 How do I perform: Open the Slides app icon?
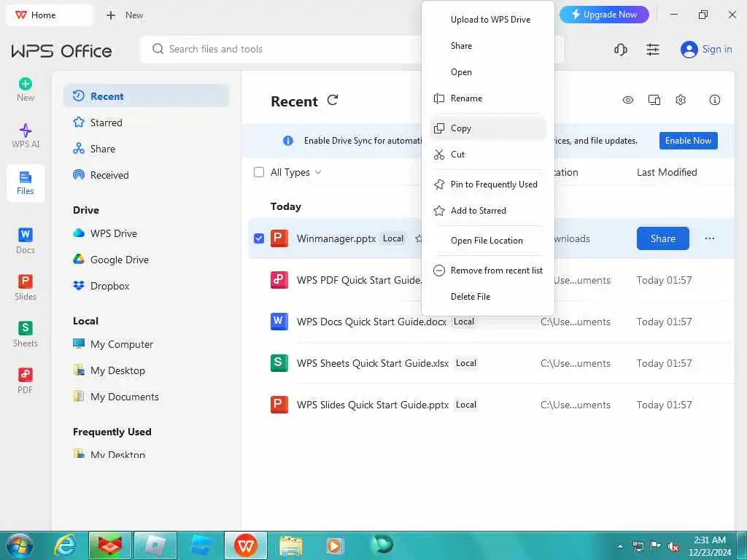coord(26,281)
